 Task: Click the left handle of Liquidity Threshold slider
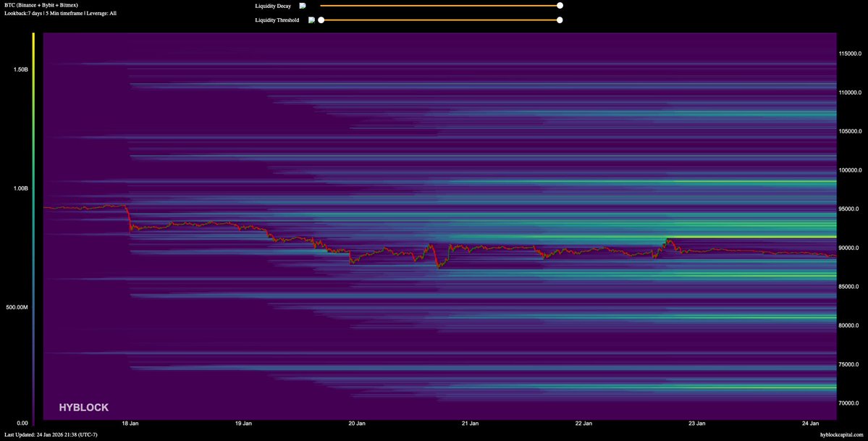click(321, 20)
